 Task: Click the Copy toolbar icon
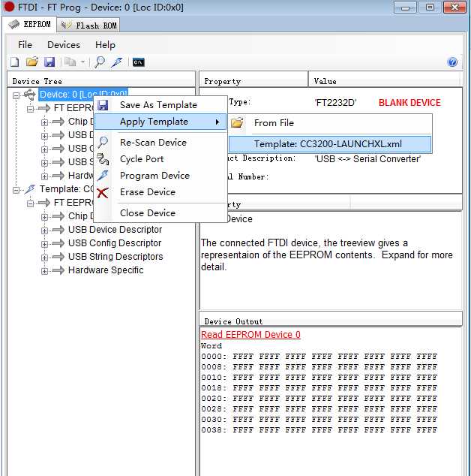[x=70, y=62]
